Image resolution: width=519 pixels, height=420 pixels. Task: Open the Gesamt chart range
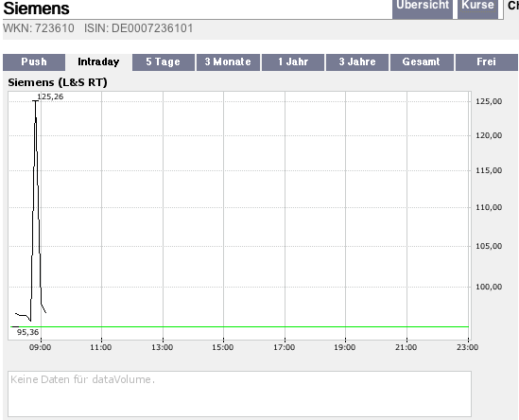coord(422,62)
